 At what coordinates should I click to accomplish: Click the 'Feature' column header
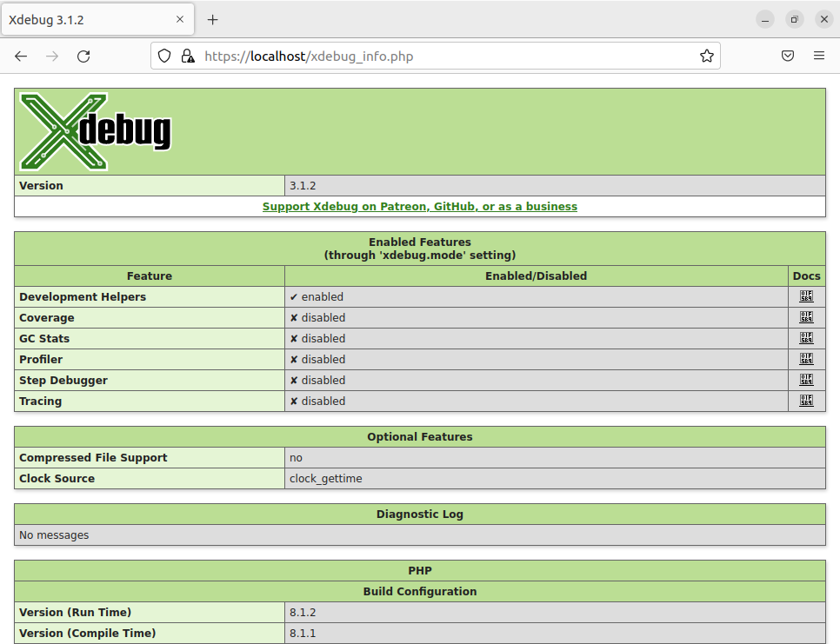point(150,276)
